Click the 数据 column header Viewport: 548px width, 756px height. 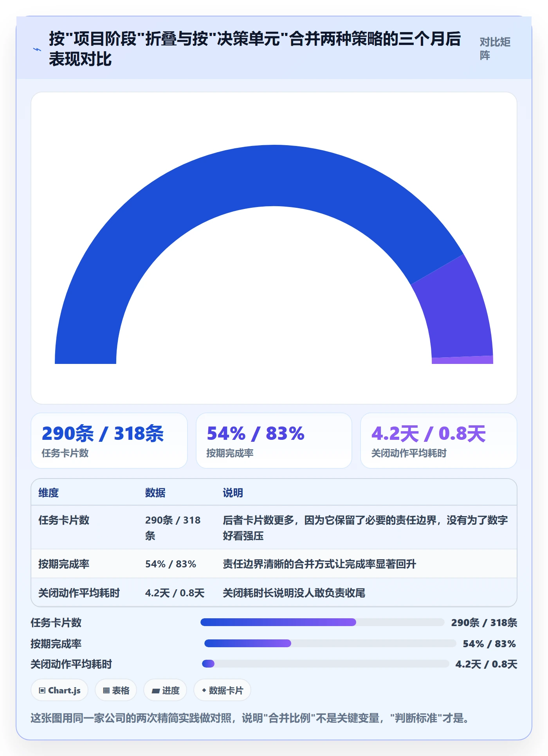tap(155, 493)
